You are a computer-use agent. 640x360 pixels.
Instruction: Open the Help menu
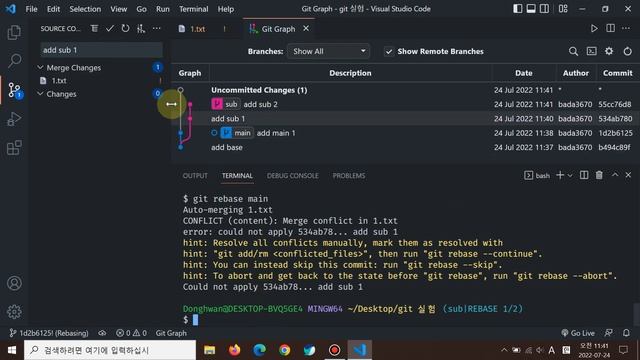[226, 9]
